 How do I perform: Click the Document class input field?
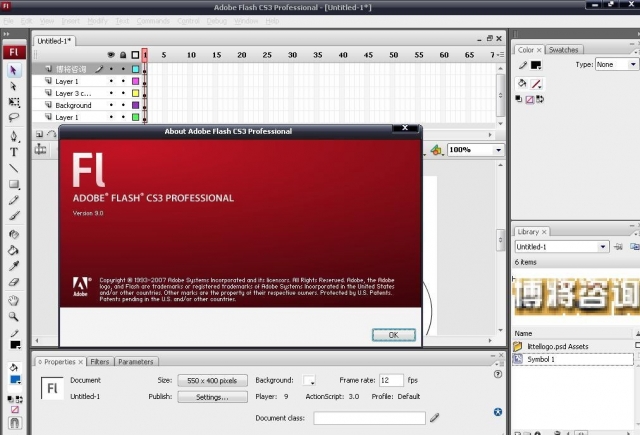(369, 418)
